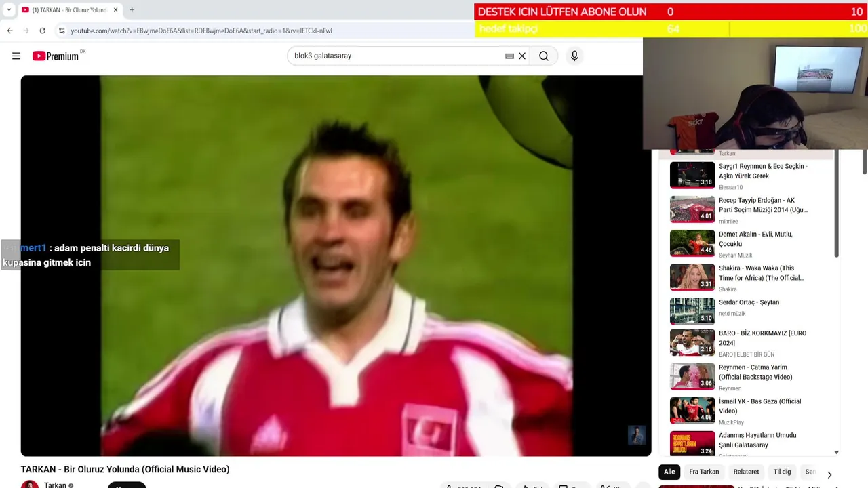Select the Til dig filter chip
Viewport: 868px width, 488px height.
pyautogui.click(x=782, y=472)
